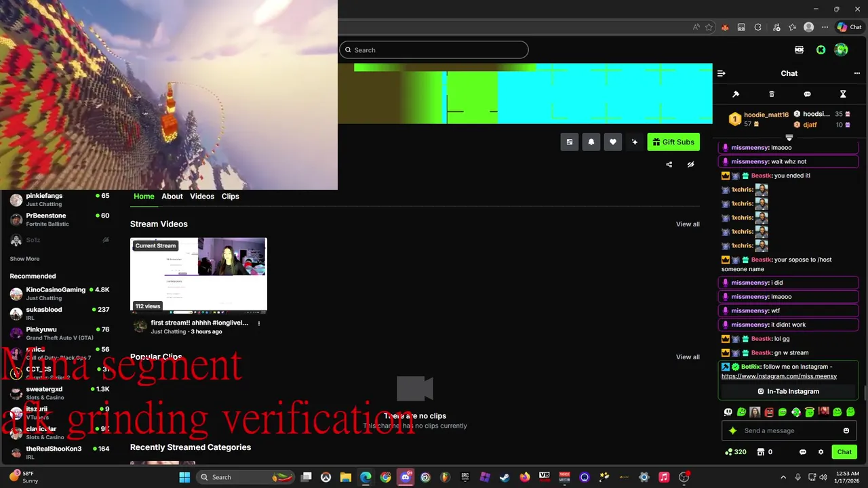Open Epic Games Launcher from the taskbar
The height and width of the screenshot is (488, 868).
465,477
